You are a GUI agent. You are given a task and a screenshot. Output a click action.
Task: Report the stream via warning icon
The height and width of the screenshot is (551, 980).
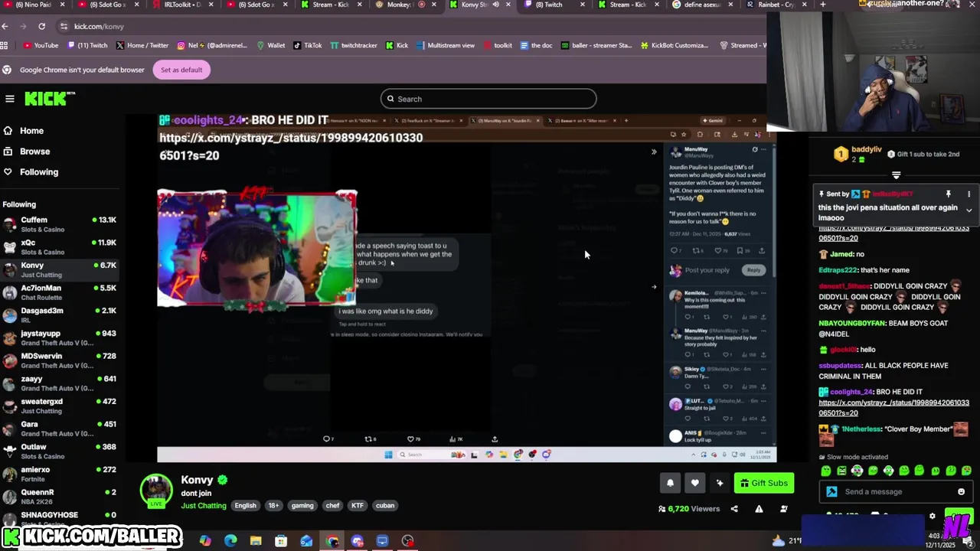(x=759, y=509)
